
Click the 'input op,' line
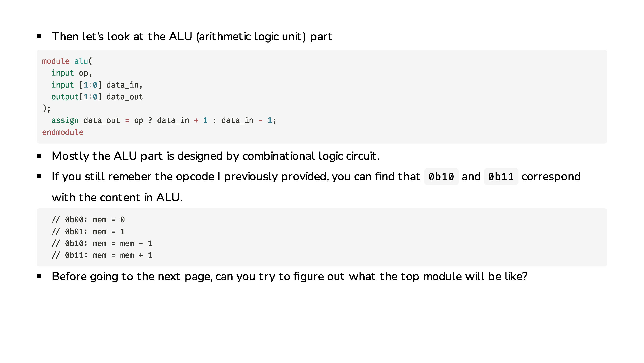[x=72, y=73]
